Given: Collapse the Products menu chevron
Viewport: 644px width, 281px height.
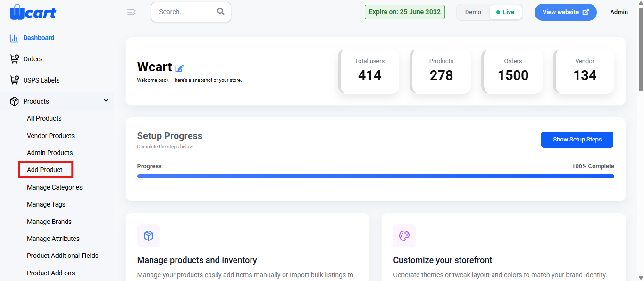Looking at the screenshot, I should tap(106, 100).
